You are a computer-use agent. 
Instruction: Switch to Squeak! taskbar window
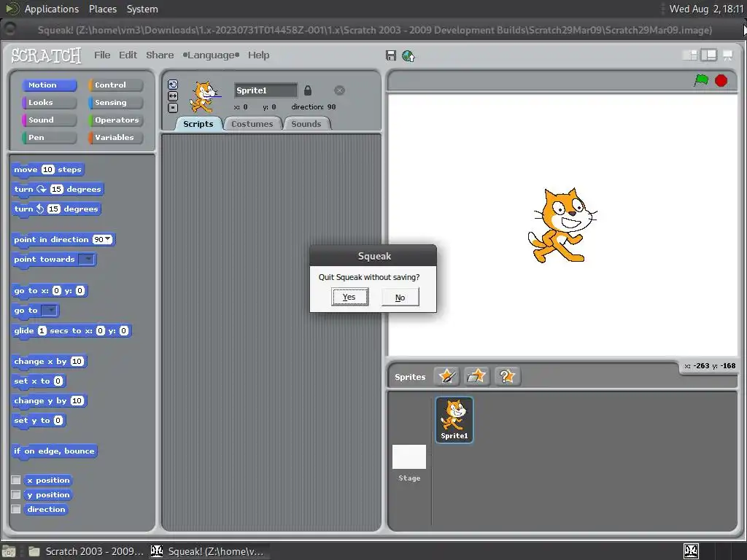[208, 551]
